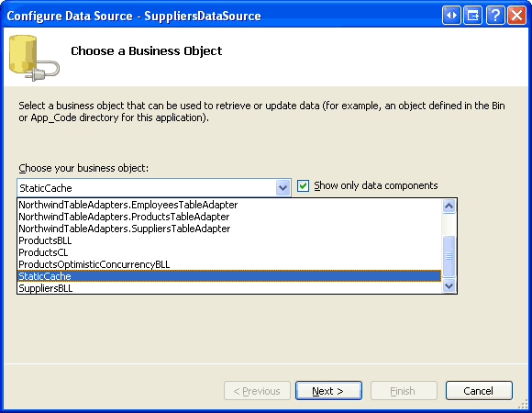Viewport: 532px width, 413px height.
Task: Choose NorthwindTableAdapters.SuppliersTableAdapter option
Action: (x=229, y=229)
